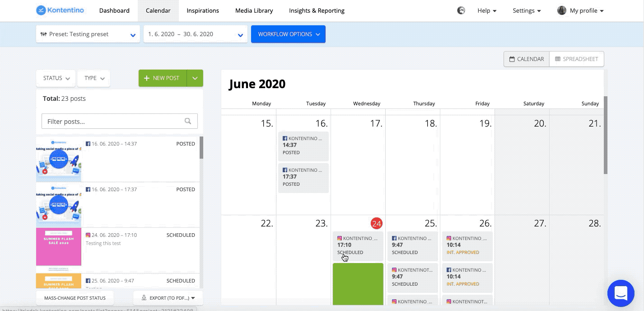Open the date range 1. 6. 2020 dropdown
The width and height of the screenshot is (644, 311).
[195, 34]
